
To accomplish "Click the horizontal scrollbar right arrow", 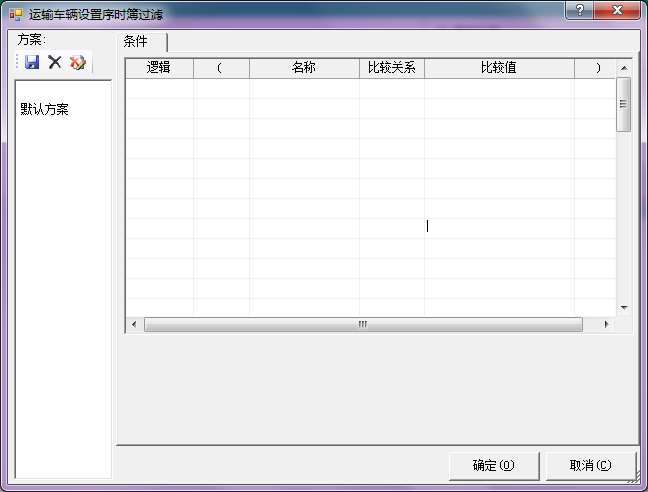I will coord(606,325).
